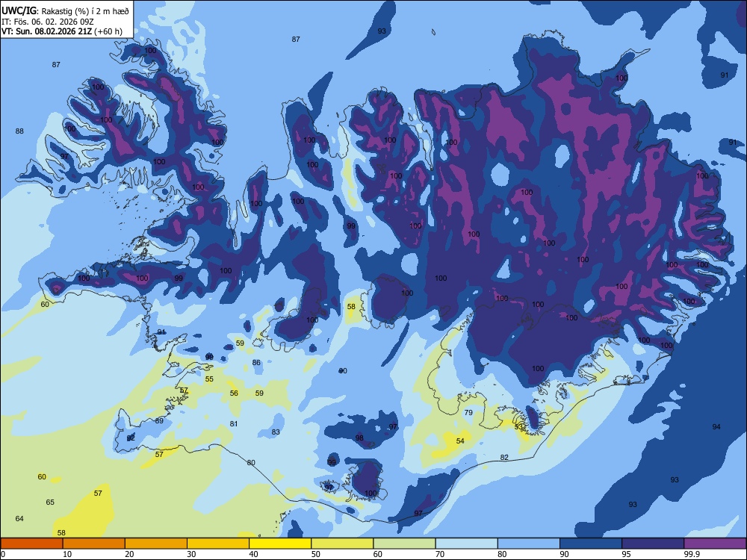The height and width of the screenshot is (560, 747).
Task: Click the humidity value '79' on the map
Action: tap(468, 412)
